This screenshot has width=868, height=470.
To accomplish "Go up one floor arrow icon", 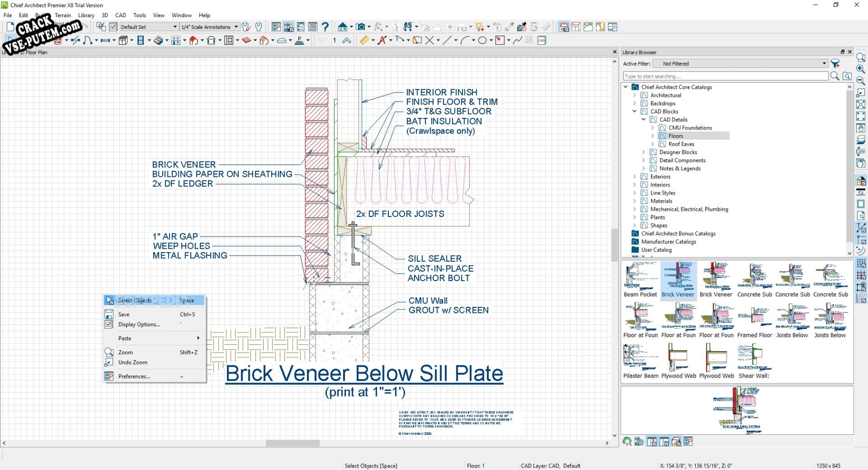I will pyautogui.click(x=346, y=40).
